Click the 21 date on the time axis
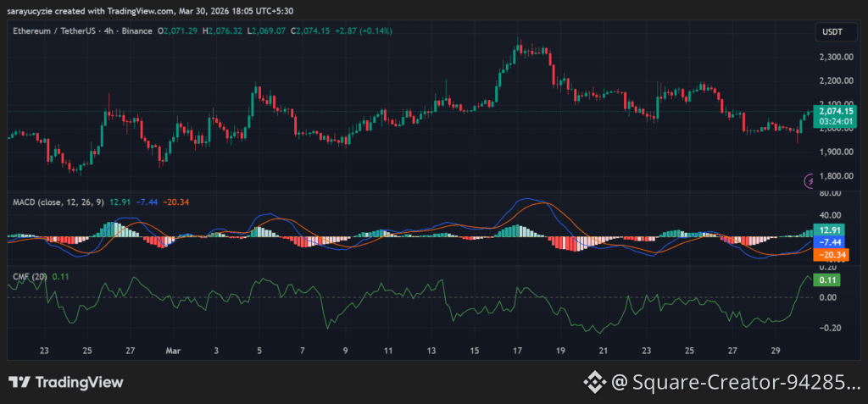The width and height of the screenshot is (868, 404). click(604, 351)
